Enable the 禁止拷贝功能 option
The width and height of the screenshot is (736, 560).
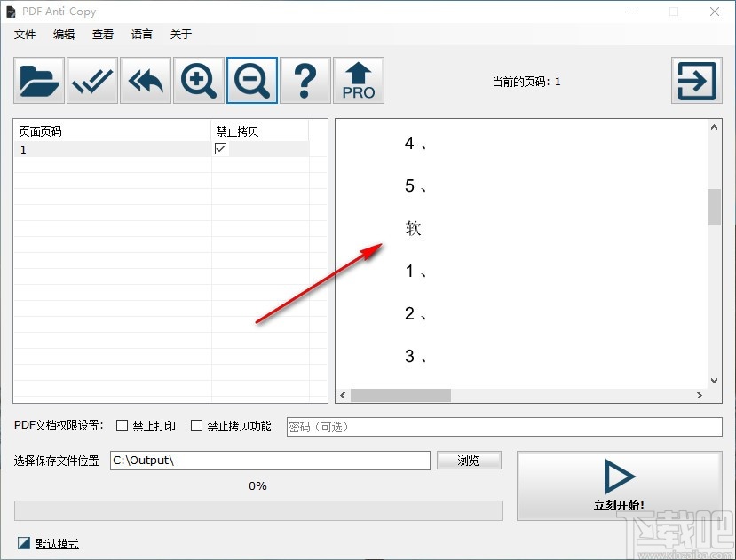click(x=196, y=426)
